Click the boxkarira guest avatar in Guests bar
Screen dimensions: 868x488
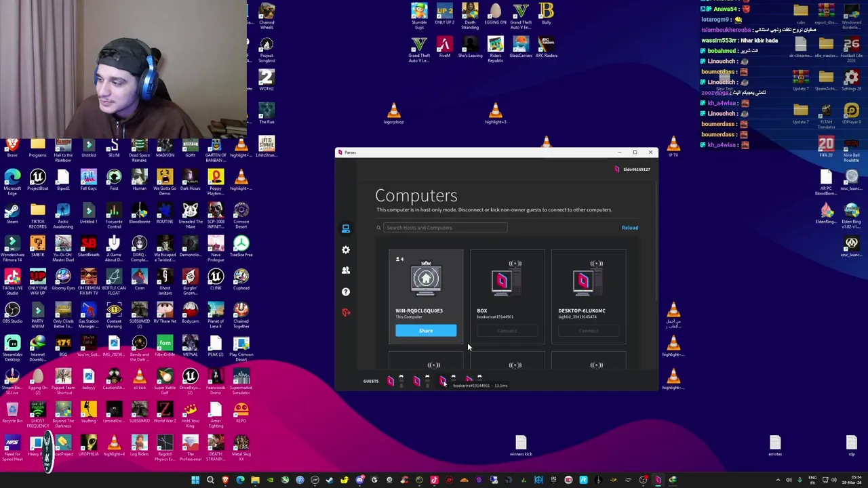click(442, 381)
